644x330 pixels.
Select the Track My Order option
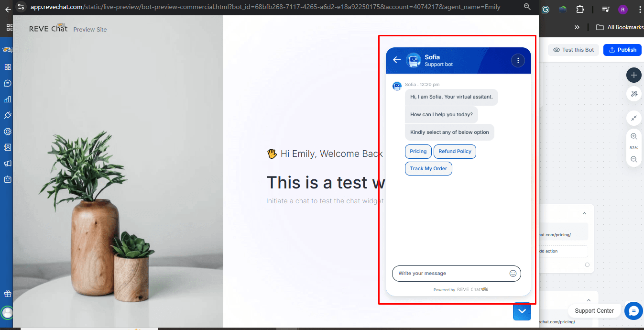(428, 169)
